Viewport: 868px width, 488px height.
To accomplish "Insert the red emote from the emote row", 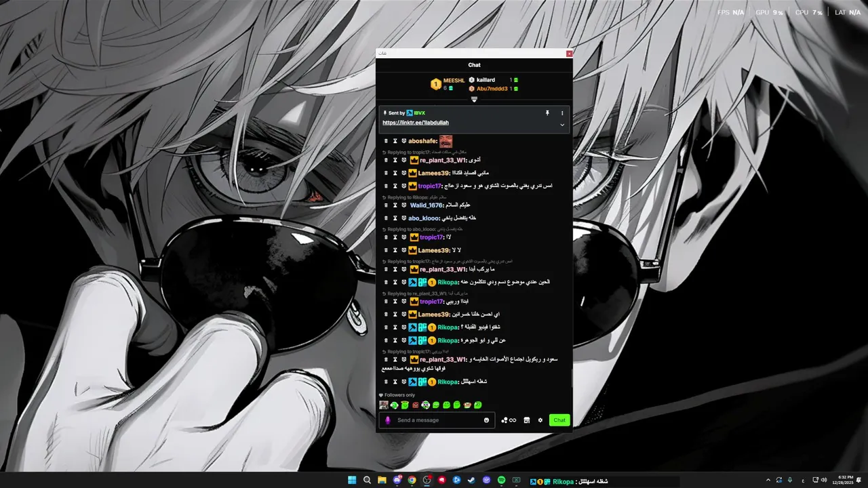I will pos(415,405).
